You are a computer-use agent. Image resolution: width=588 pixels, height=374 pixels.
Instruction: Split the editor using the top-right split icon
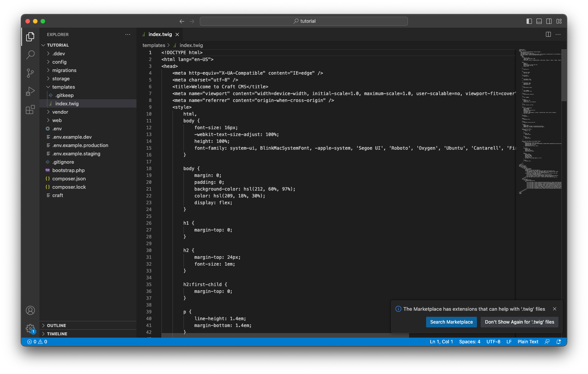548,34
